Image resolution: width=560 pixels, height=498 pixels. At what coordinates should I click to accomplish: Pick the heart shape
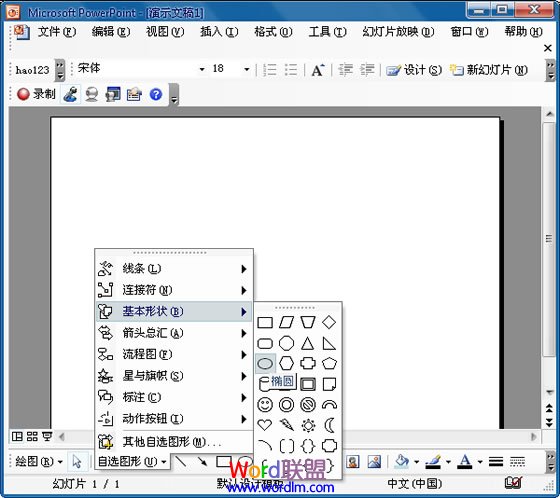265,425
